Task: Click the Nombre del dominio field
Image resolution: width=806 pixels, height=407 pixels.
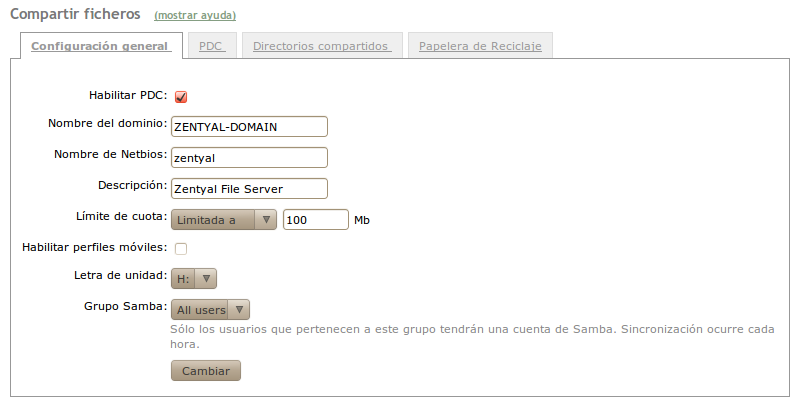Action: 250,127
